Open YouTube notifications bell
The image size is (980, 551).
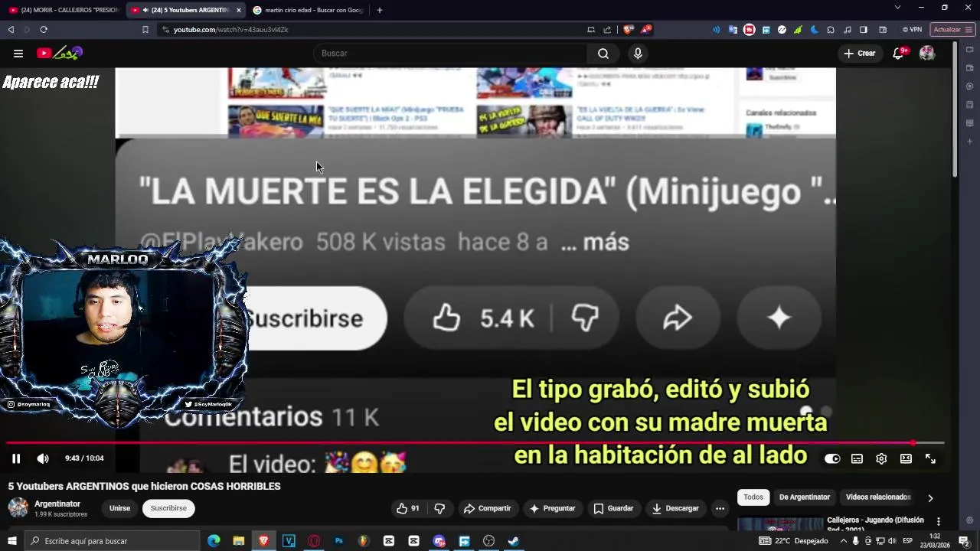[899, 54]
